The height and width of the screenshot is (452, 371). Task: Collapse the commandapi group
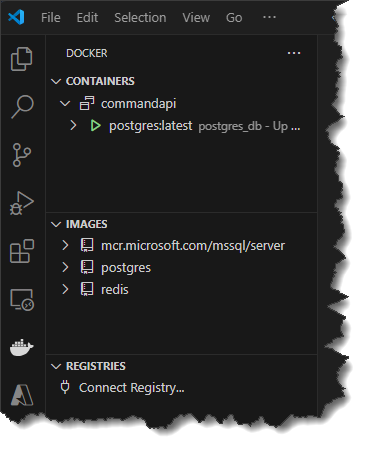(x=65, y=103)
